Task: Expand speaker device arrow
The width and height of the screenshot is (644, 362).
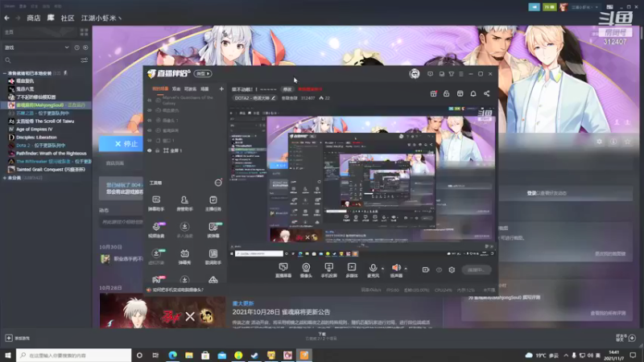Action: (x=406, y=269)
